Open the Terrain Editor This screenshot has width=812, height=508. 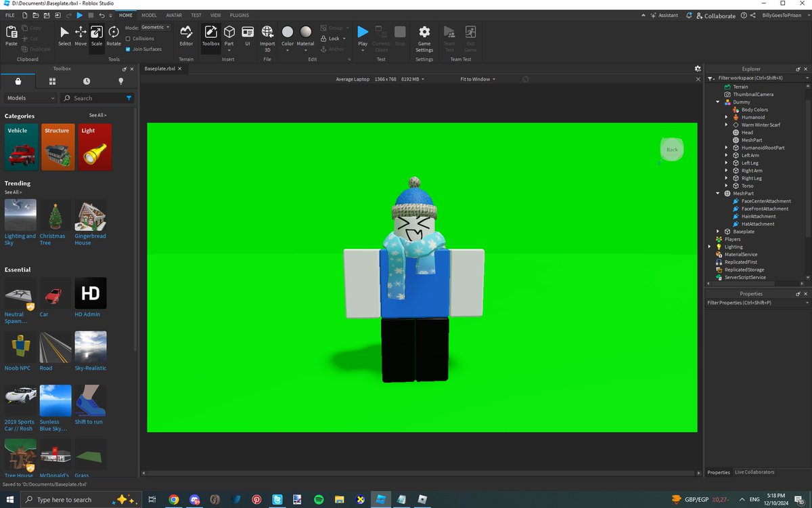pos(186,35)
